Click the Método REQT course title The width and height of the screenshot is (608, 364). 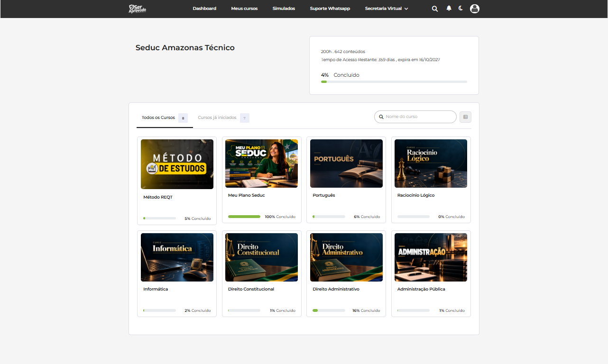(x=158, y=197)
